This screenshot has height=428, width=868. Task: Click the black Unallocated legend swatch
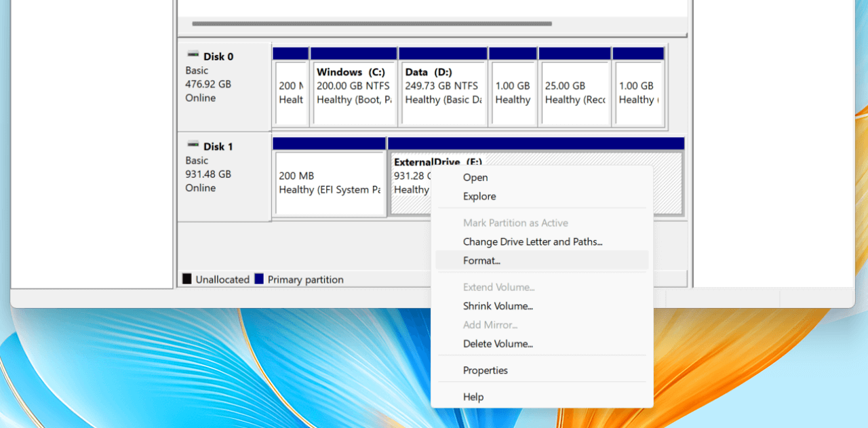[186, 279]
